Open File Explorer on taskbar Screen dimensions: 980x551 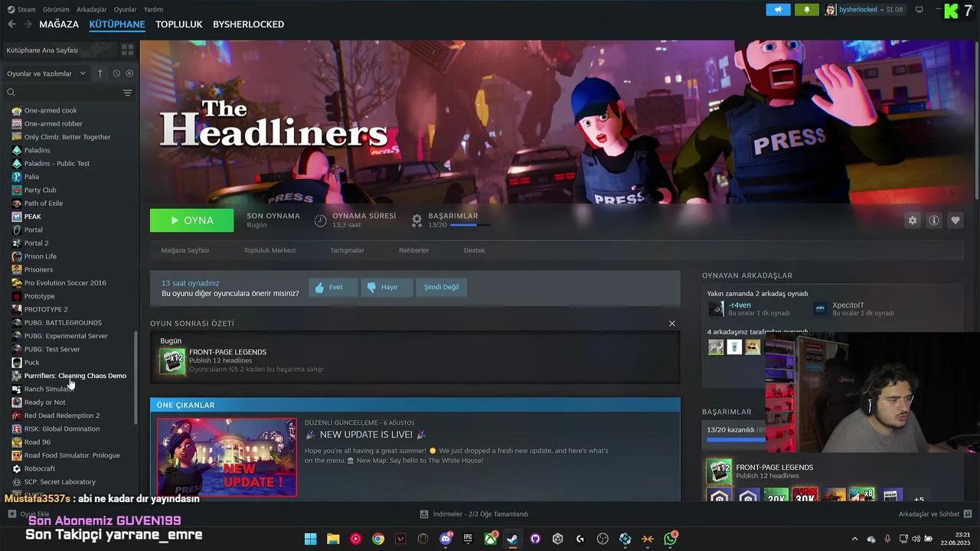[333, 539]
